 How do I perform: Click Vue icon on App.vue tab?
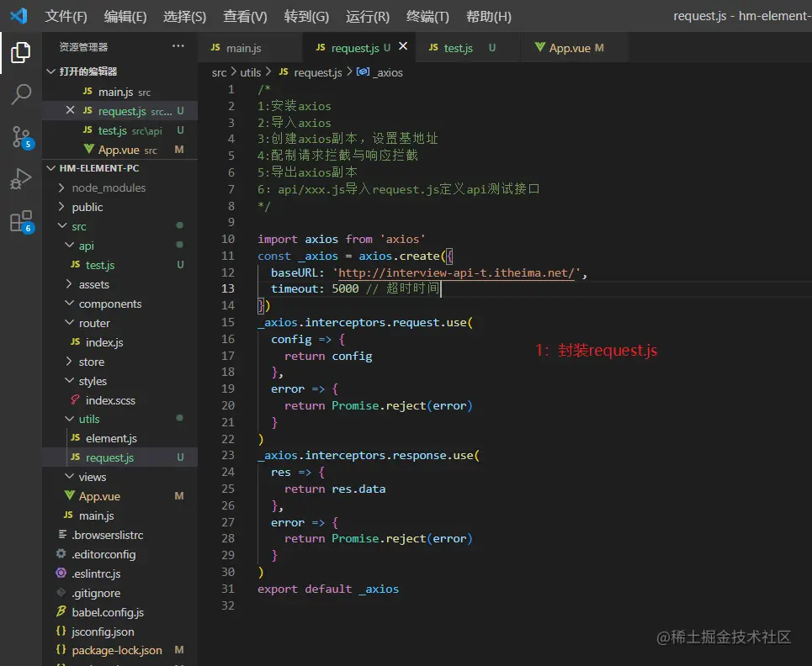tap(539, 48)
